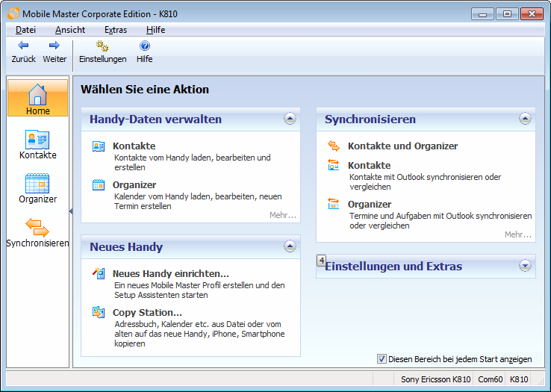This screenshot has width=551, height=392.
Task: Click 'Neues Handy einrichten...' link
Action: 170,274
